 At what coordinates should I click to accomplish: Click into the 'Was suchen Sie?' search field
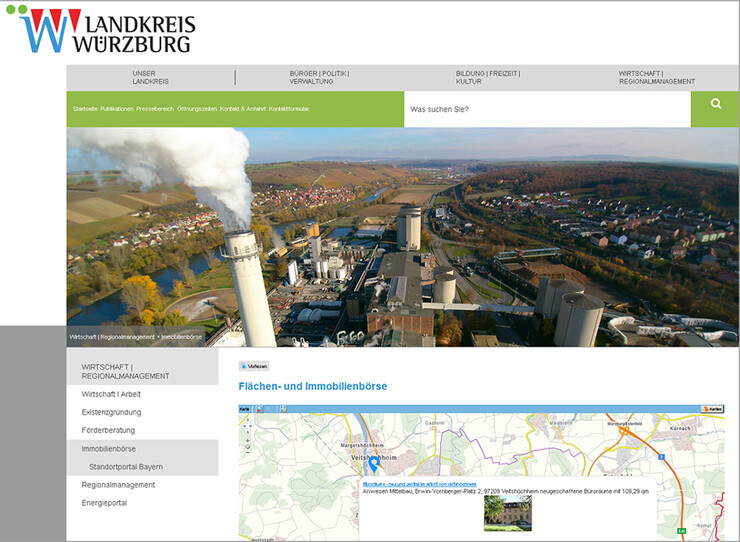tap(546, 109)
